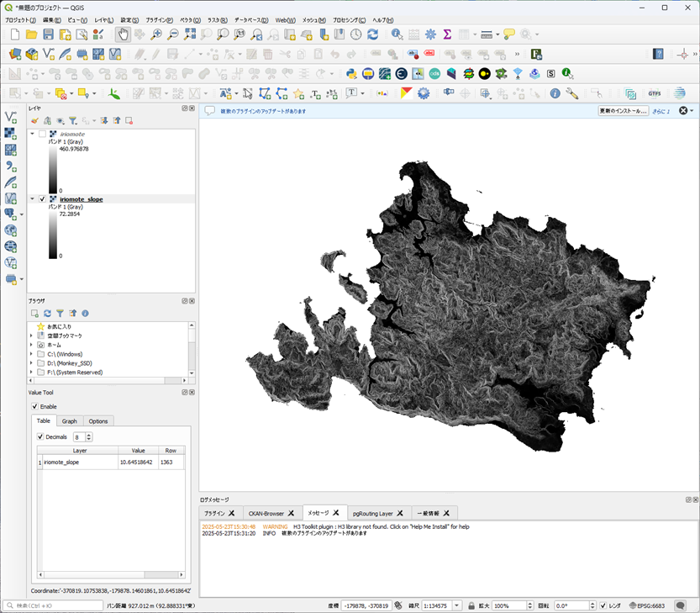Collapse the iriomote_slope layer legend
This screenshot has height=613, width=700.
(32, 199)
